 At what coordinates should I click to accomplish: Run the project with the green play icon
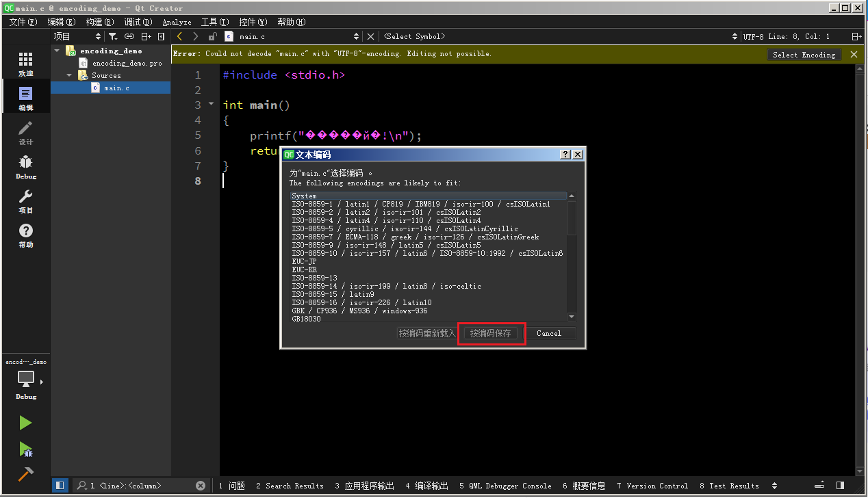click(x=25, y=422)
